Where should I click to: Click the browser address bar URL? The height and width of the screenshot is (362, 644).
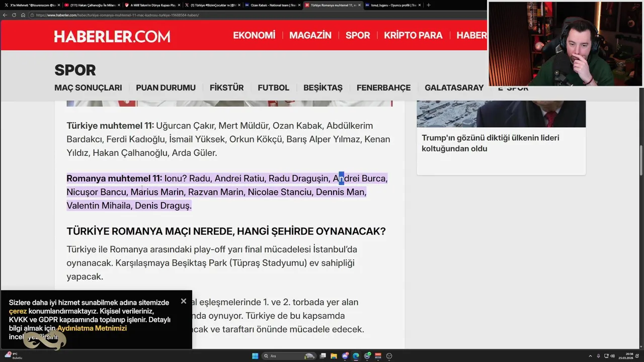(117, 15)
